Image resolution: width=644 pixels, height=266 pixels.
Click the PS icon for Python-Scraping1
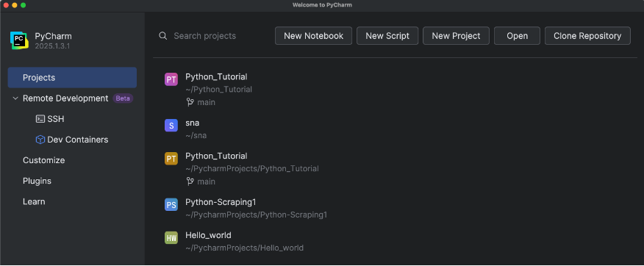click(171, 204)
